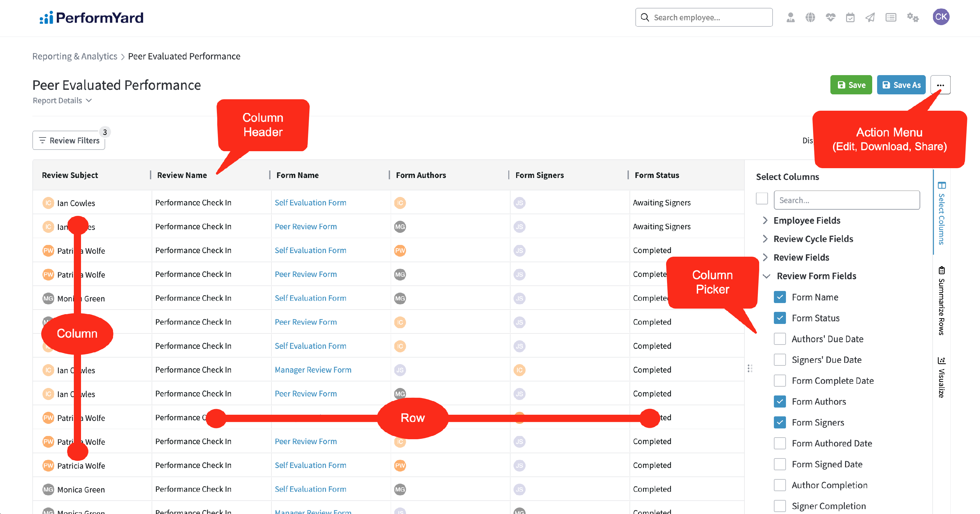Expand the Employee Fields group

[x=765, y=220]
